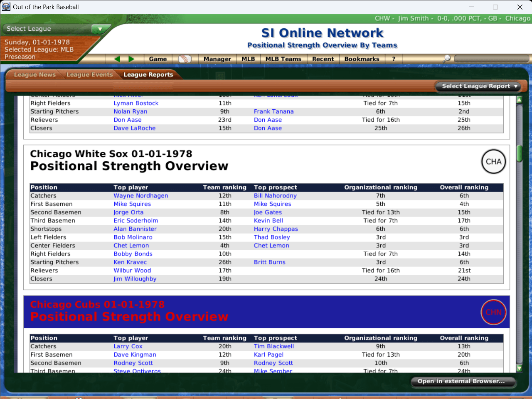
Task: Click the magnifying glass search icon
Action: (446, 59)
